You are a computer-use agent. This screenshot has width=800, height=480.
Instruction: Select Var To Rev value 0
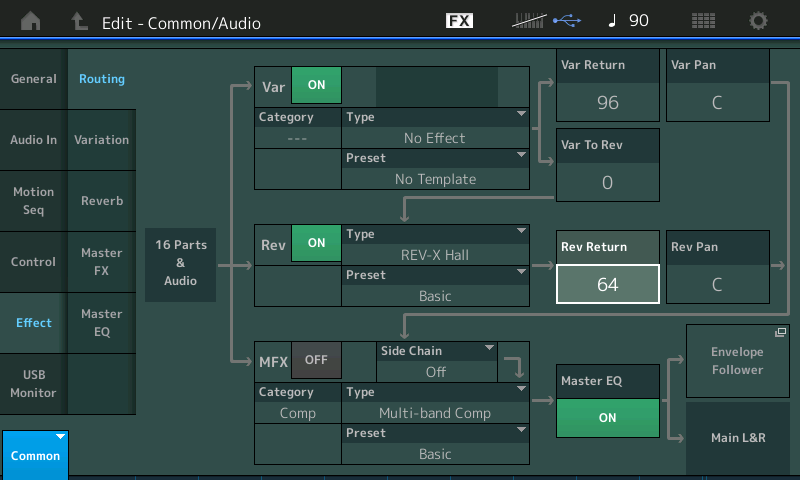pos(608,183)
